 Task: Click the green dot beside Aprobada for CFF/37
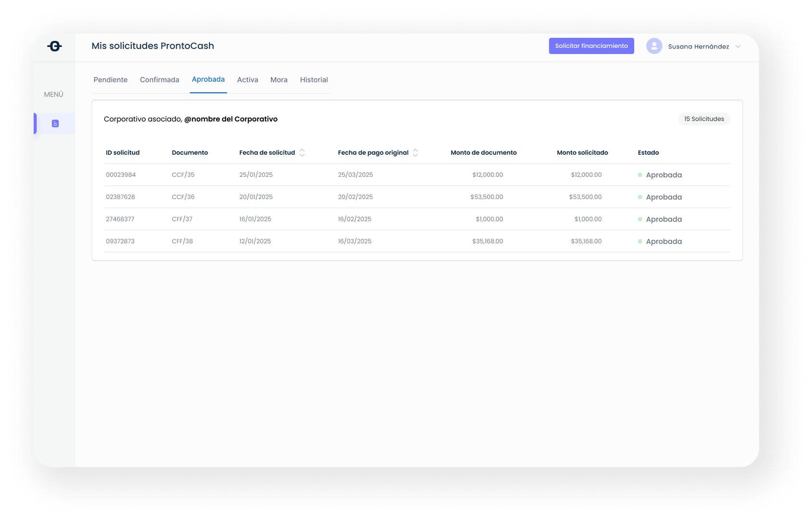click(x=640, y=219)
